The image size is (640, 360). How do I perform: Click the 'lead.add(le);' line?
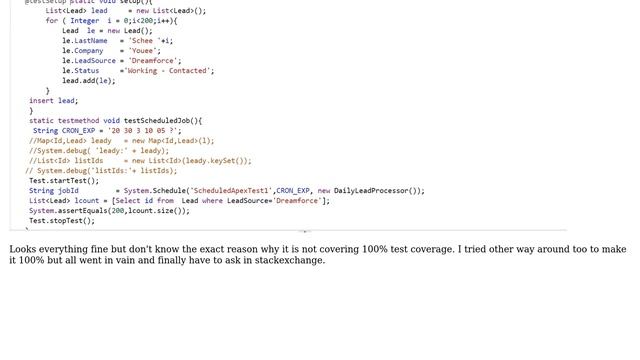[89, 80]
